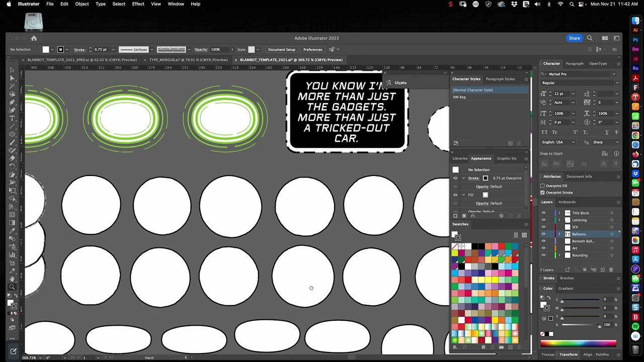The width and height of the screenshot is (644, 362).
Task: Open the Myriad Pro font family dropdown
Action: (614, 74)
